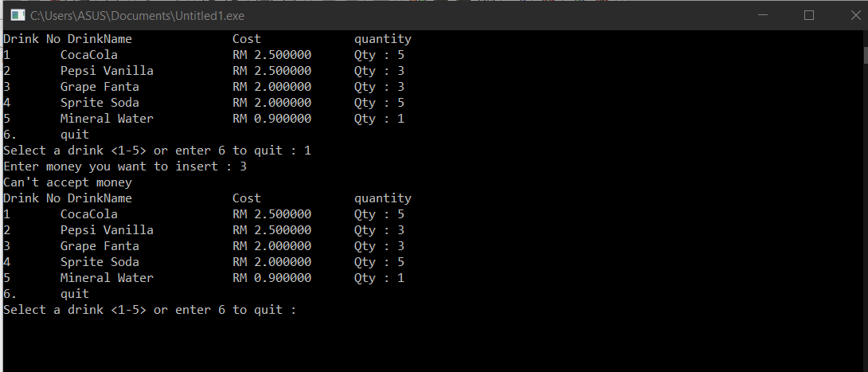Click the first "Cost" column header
The image size is (868, 372).
point(247,39)
